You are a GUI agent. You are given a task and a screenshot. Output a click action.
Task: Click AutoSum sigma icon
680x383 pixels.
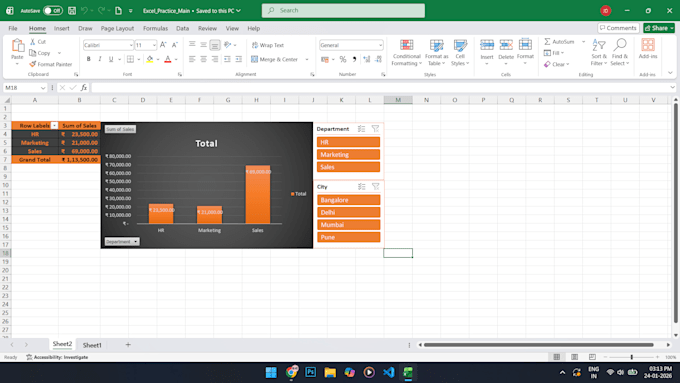[x=547, y=42]
